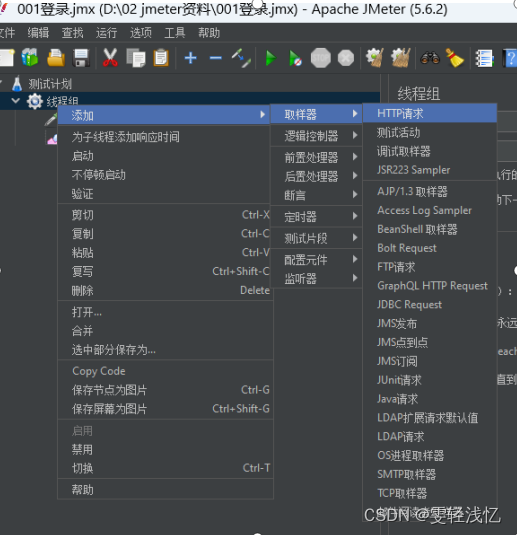Open the 选项 menu
This screenshot has height=535, width=517.
point(141,33)
